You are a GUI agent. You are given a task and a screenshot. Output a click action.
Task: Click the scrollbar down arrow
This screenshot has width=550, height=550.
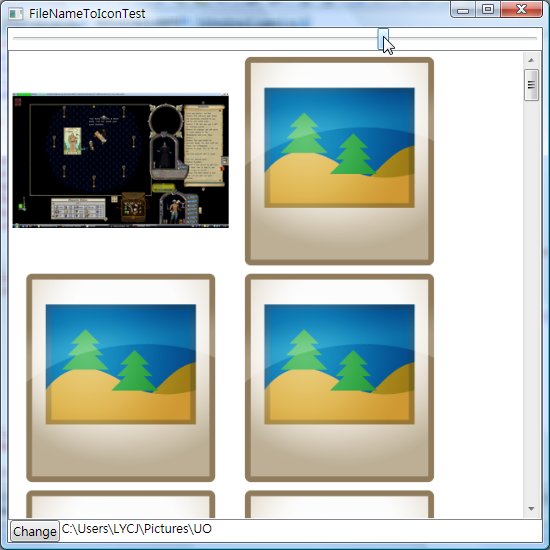[x=531, y=509]
